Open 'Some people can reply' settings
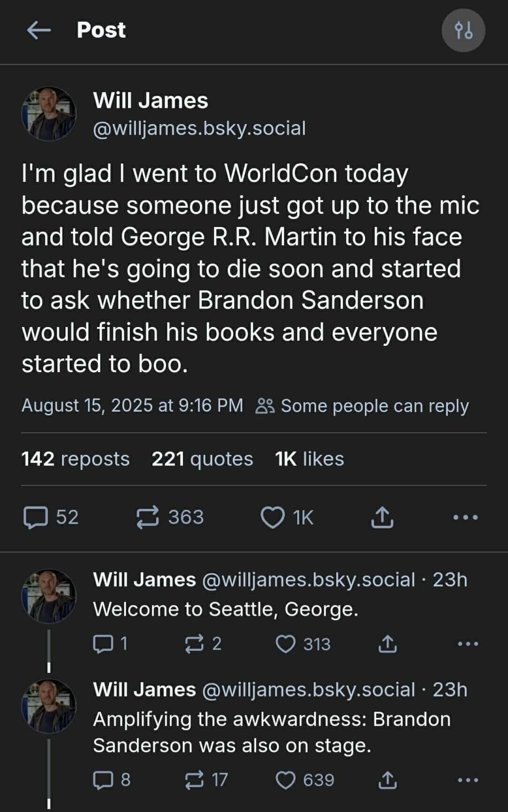The image size is (508, 812). click(x=362, y=406)
